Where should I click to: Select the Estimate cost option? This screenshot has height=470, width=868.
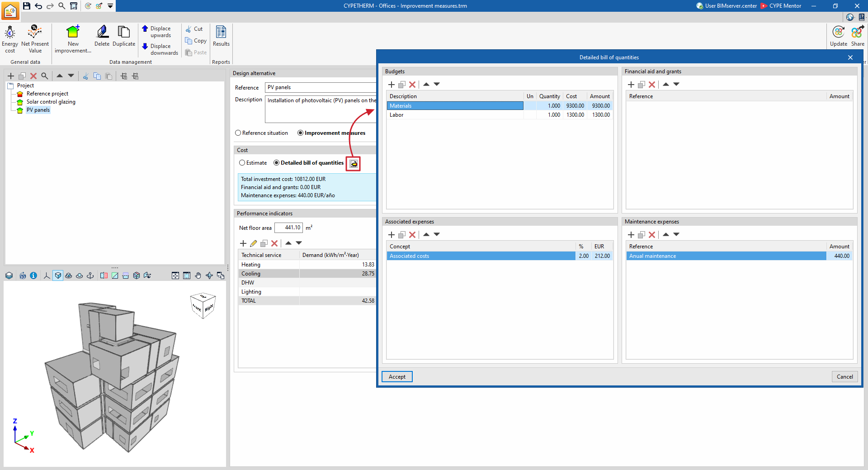tap(253, 163)
